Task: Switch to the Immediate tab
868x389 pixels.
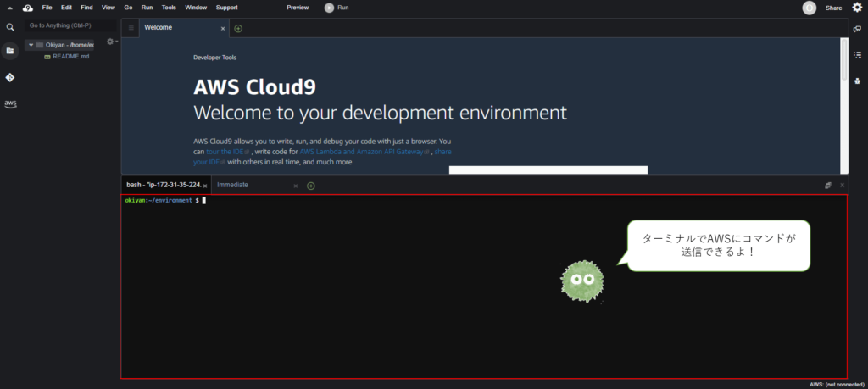Action: (x=233, y=185)
